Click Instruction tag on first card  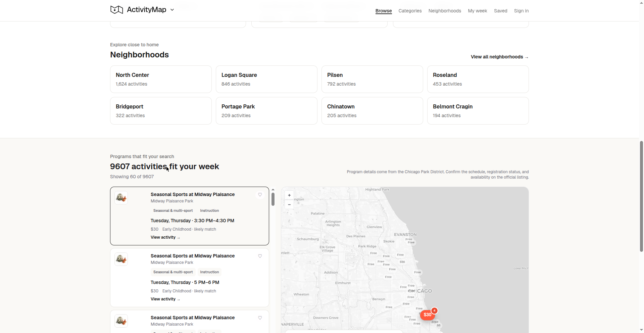pos(209,210)
